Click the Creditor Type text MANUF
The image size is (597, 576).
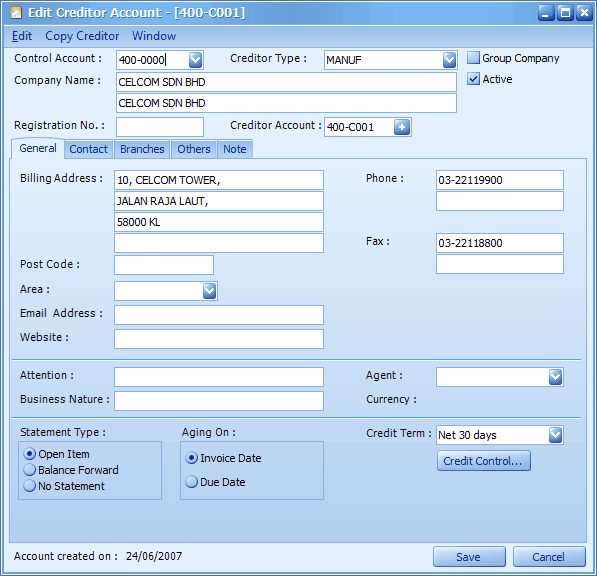pyautogui.click(x=344, y=60)
